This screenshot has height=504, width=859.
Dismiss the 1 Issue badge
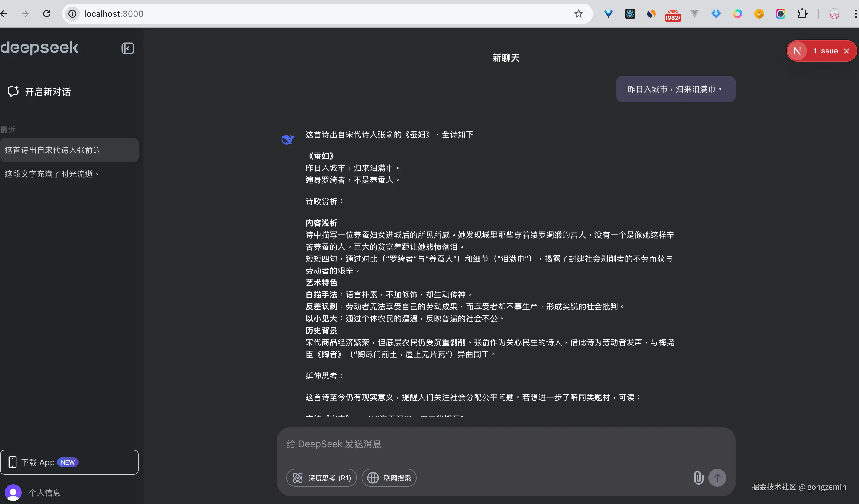point(846,51)
